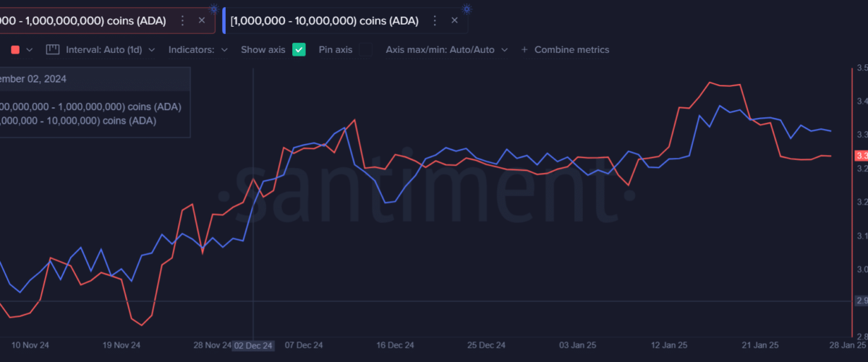
Task: Select the [1,000,000 - 10,000,000) coins metric tab
Action: tap(324, 21)
